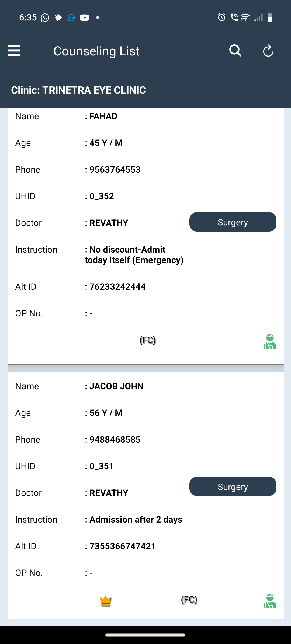Tap the YouTube notification icon
This screenshot has width=291, height=644.
(84, 18)
